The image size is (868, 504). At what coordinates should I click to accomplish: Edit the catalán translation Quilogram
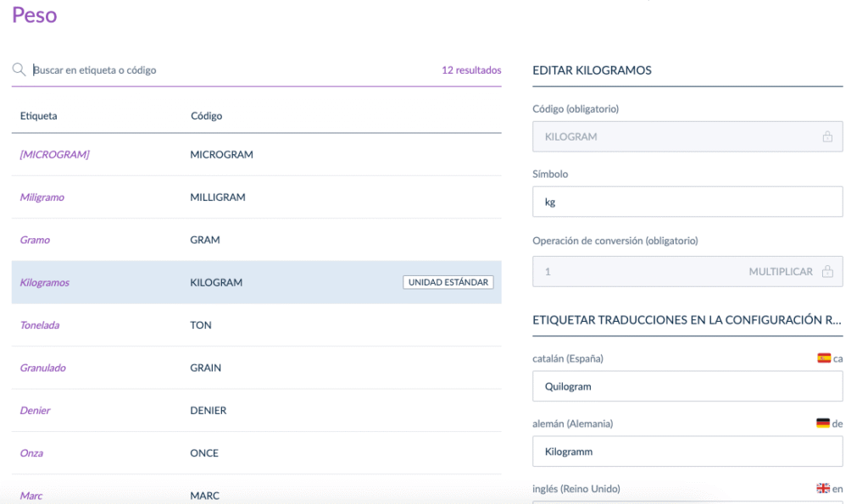click(687, 386)
